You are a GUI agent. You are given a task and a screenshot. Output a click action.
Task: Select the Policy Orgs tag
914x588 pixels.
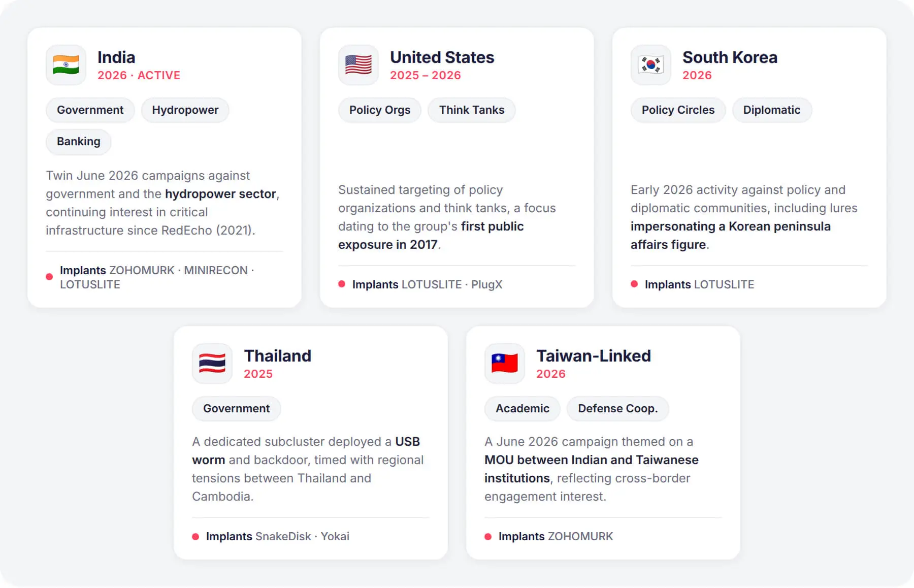(x=380, y=110)
